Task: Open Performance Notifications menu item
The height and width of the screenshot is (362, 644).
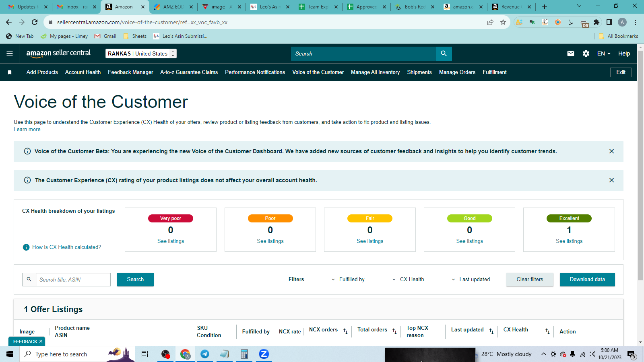Action: pyautogui.click(x=255, y=72)
